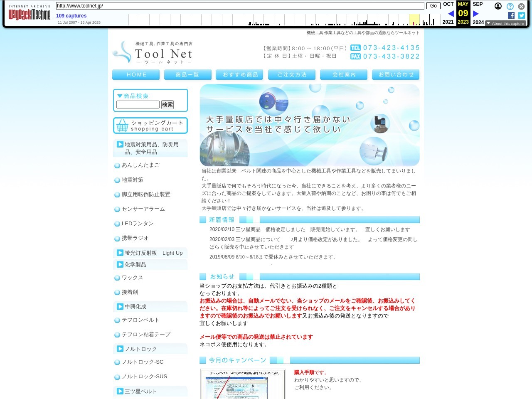
Task: Click the highlighted 2023 timeline marker
Action: pyautogui.click(x=414, y=20)
